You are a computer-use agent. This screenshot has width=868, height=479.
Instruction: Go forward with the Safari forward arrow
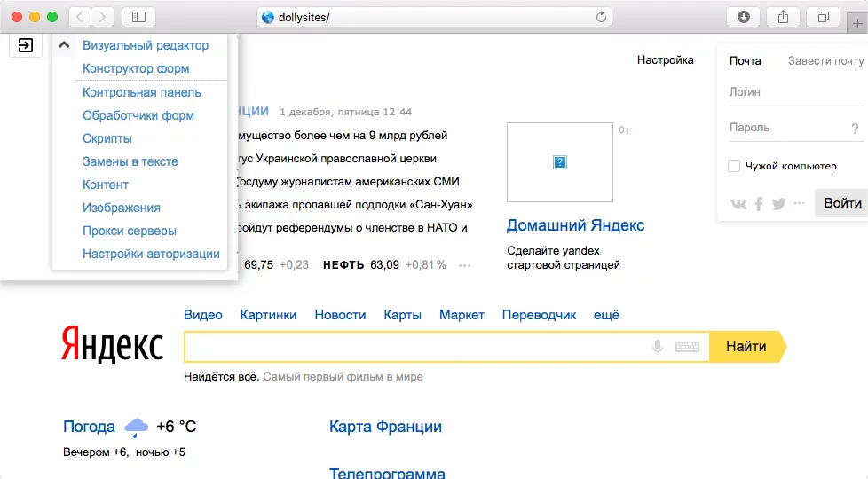pos(102,17)
